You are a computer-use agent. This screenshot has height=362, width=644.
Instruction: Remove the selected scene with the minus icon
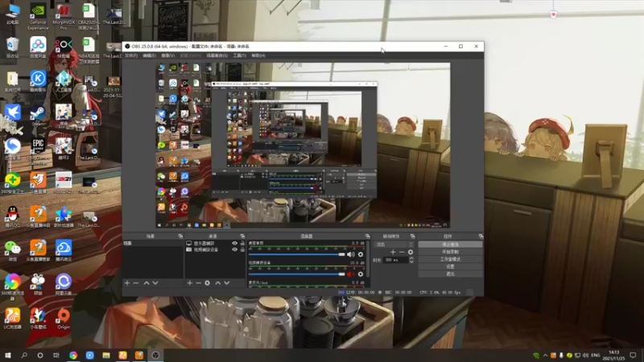136,283
